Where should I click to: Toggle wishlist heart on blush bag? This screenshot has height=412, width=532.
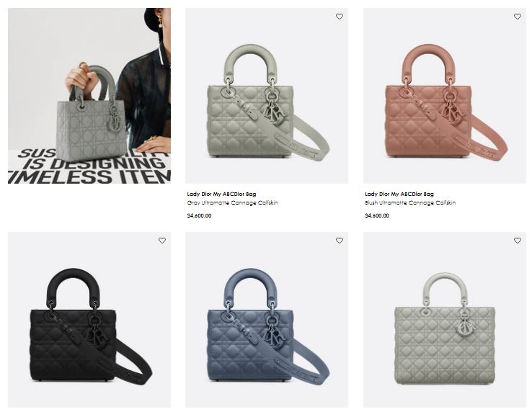[x=517, y=17]
